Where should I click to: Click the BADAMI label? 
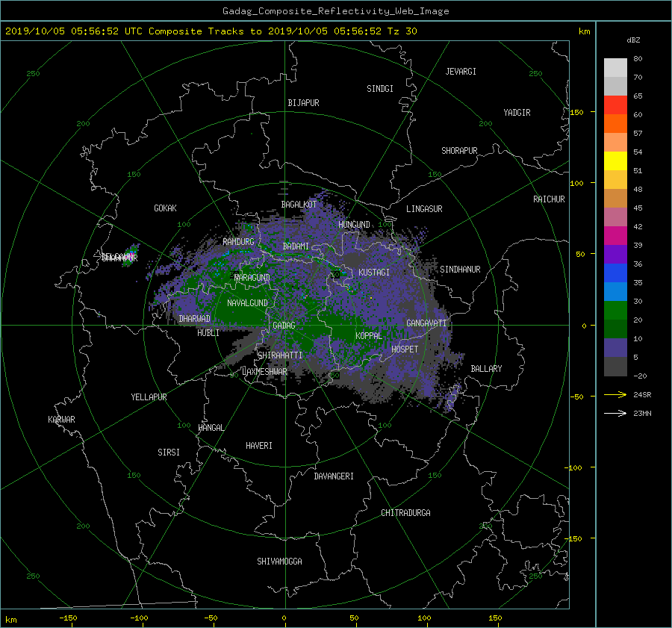click(296, 246)
